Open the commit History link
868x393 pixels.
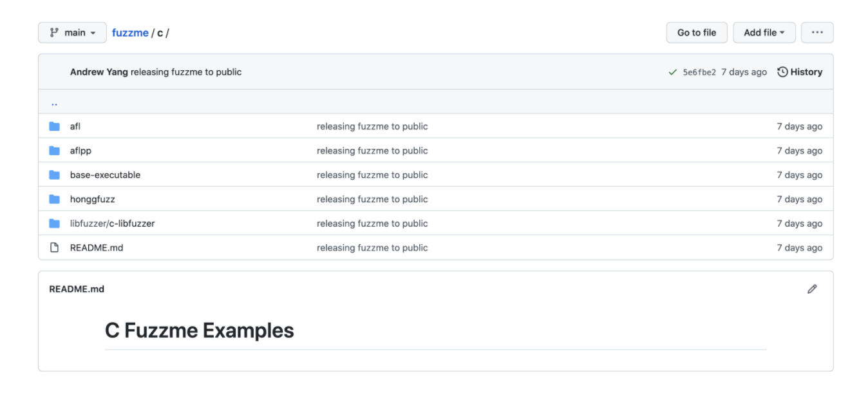click(x=800, y=72)
